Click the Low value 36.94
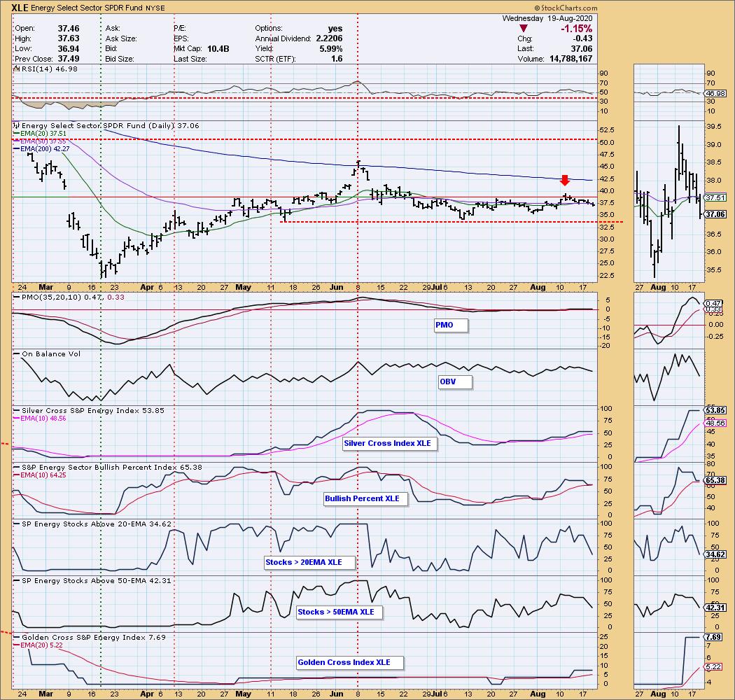 coord(69,49)
